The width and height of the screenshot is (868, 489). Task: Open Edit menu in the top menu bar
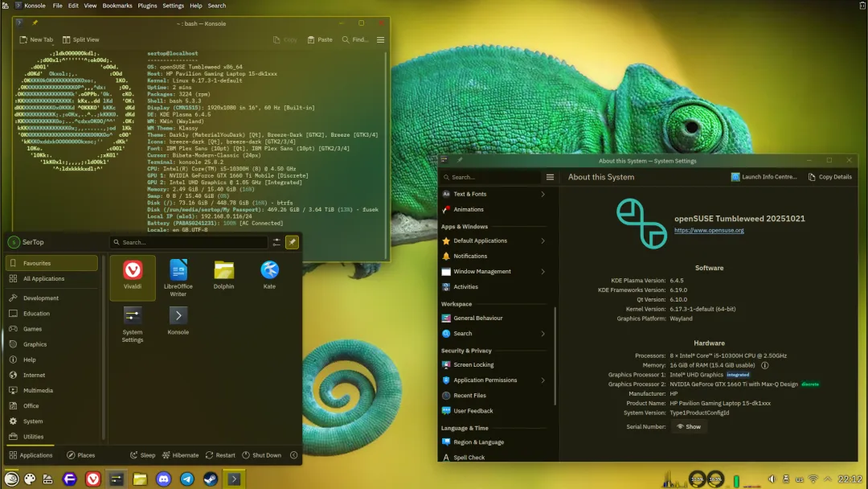(73, 6)
